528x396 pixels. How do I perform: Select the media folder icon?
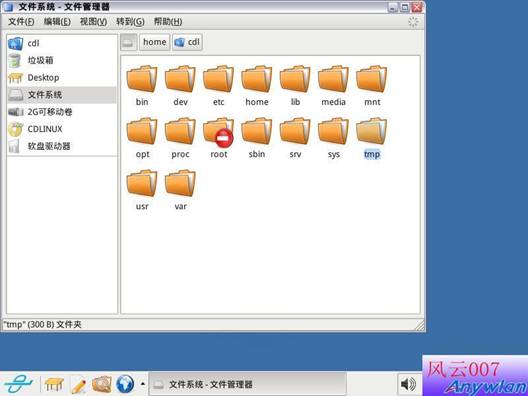click(333, 79)
